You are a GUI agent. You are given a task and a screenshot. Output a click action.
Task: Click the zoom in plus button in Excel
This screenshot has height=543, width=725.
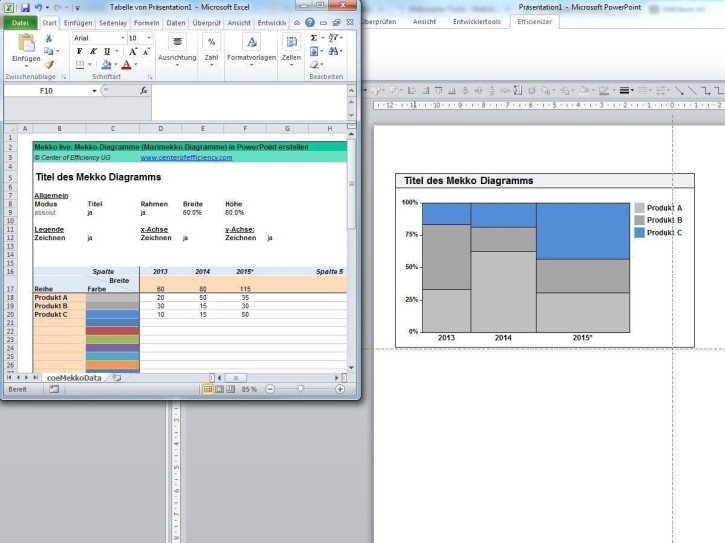[x=340, y=389]
